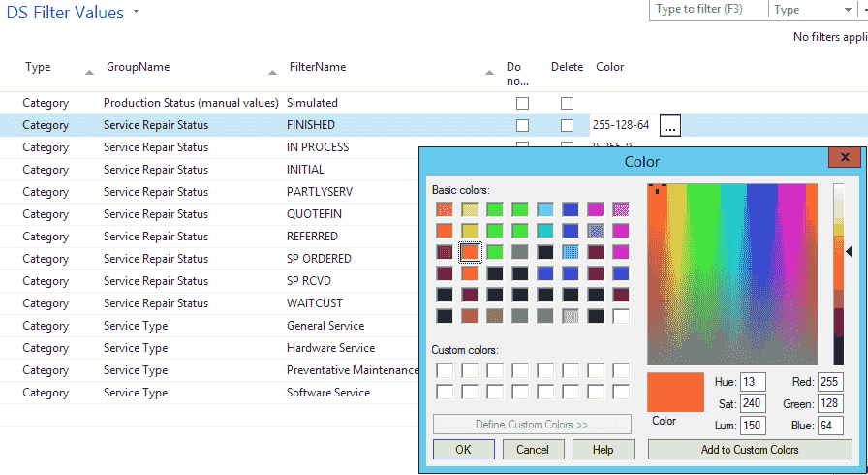Pick the light blue basic color swatch
The height and width of the screenshot is (475, 868).
545,209
